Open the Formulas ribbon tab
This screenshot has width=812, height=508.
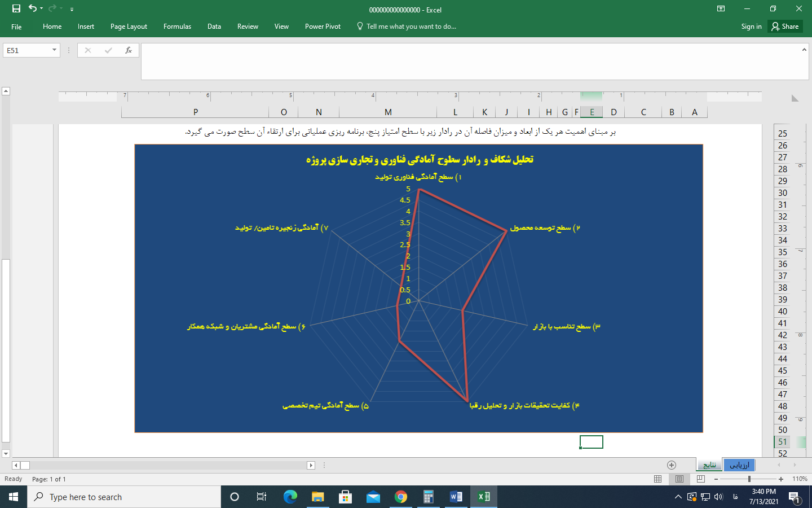tap(177, 27)
